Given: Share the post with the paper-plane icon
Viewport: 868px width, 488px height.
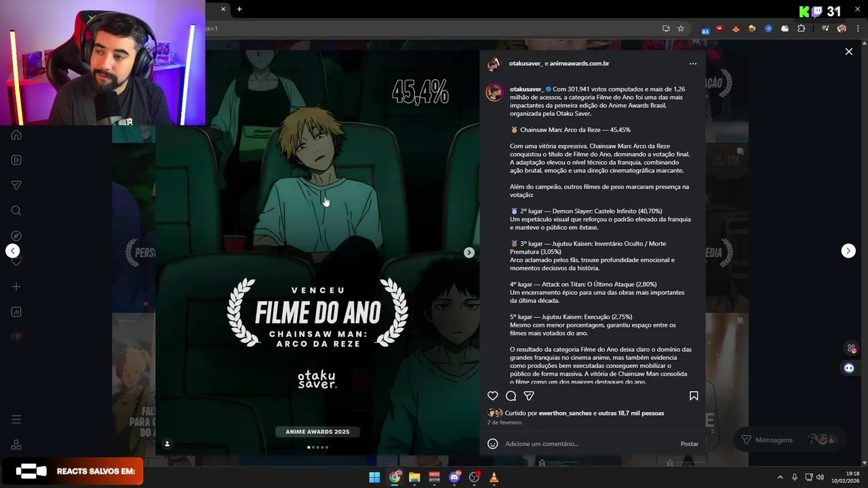Looking at the screenshot, I should click(529, 396).
